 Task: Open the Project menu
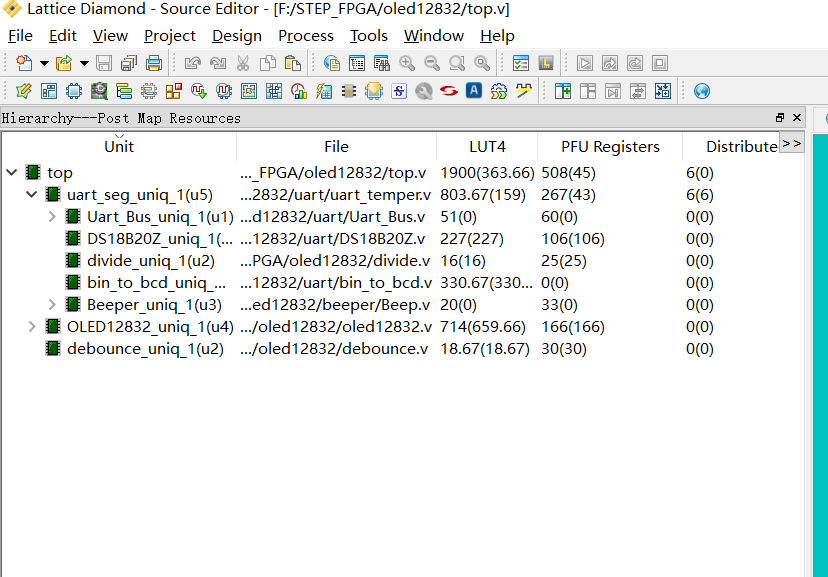click(x=170, y=36)
